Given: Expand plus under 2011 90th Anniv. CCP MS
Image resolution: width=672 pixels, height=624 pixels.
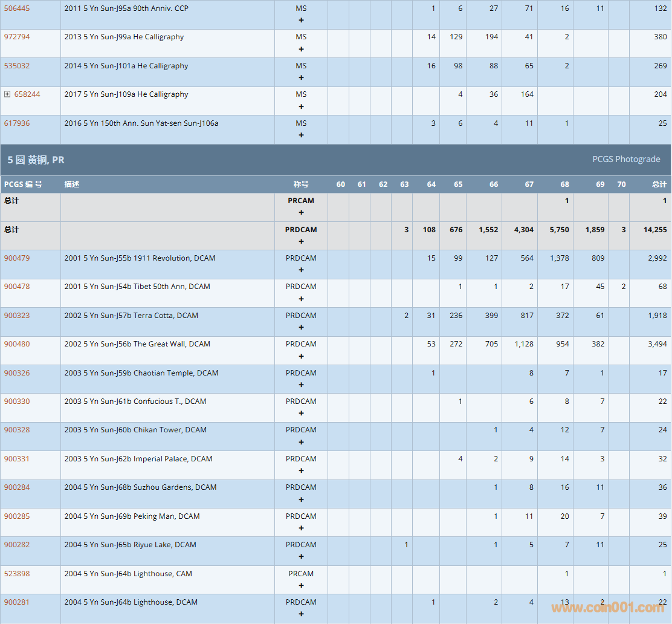Looking at the screenshot, I should click(301, 20).
